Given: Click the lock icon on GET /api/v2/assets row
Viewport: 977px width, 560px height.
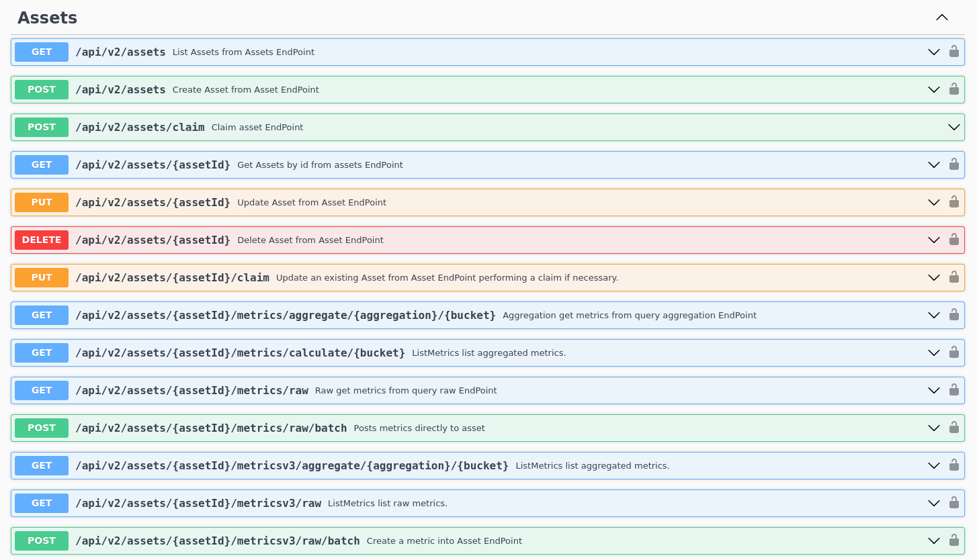Looking at the screenshot, I should pyautogui.click(x=953, y=52).
